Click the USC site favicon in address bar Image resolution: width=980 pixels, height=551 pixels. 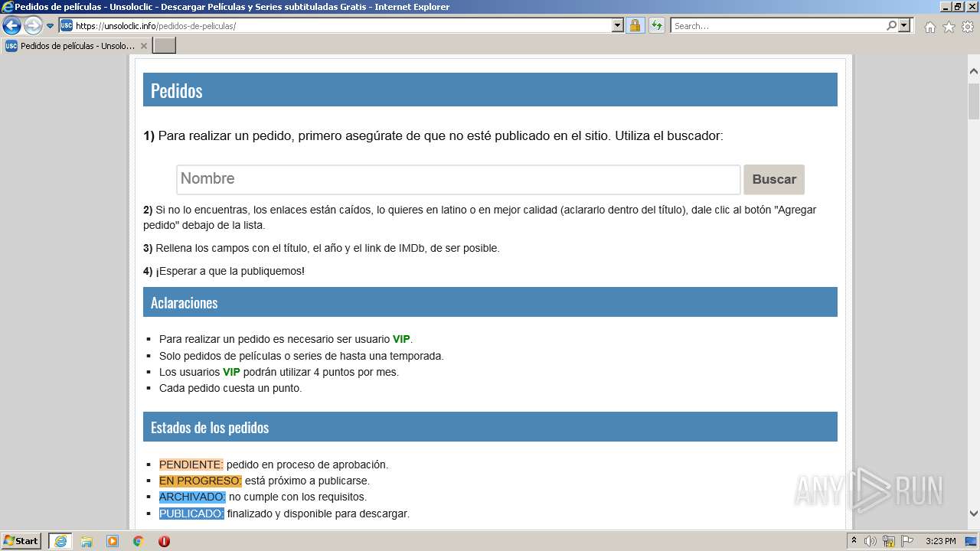point(67,25)
